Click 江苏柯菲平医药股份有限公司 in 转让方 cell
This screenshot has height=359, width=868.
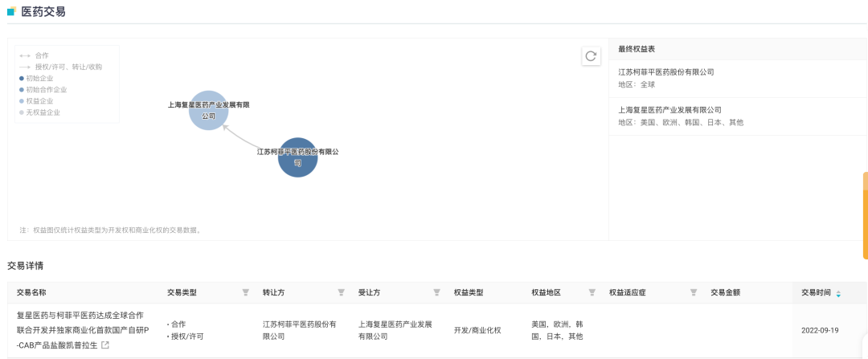(x=300, y=330)
